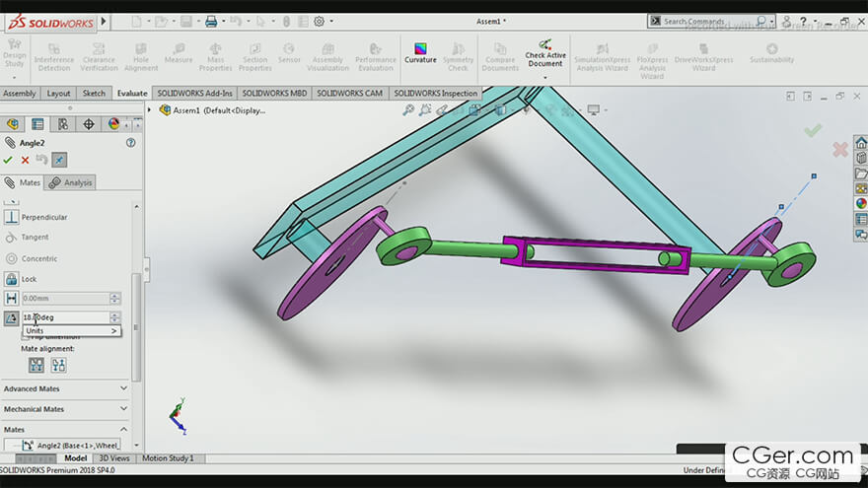
Task: Expand the Advanced Mates section
Action: coord(65,388)
